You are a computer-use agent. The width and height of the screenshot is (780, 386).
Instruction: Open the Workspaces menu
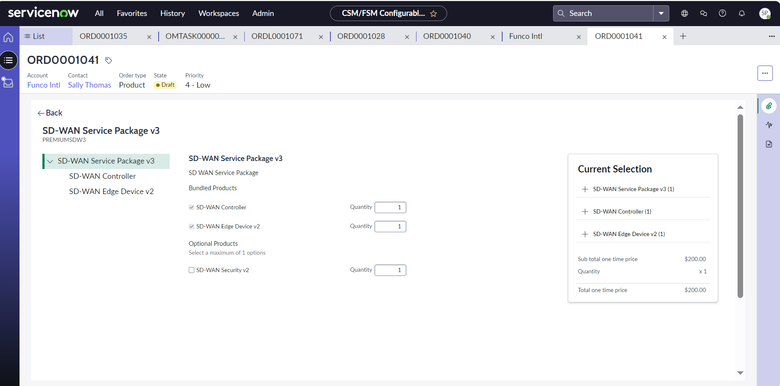click(x=218, y=13)
